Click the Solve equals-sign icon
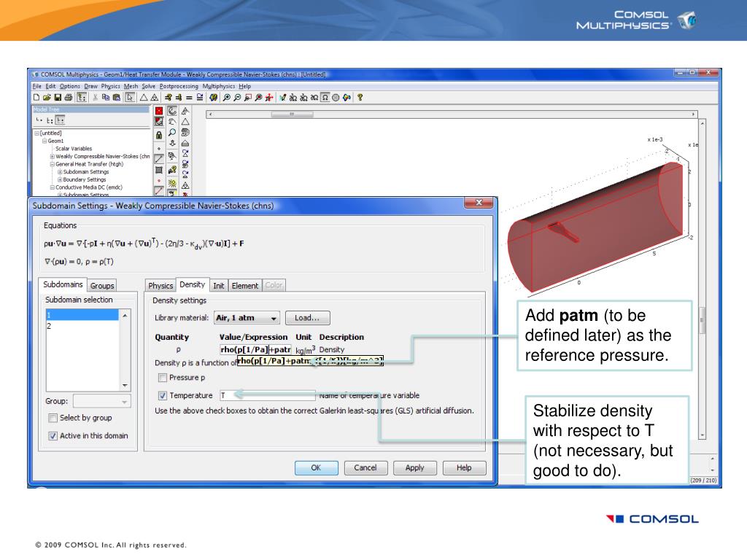The width and height of the screenshot is (747, 560). click(x=189, y=98)
